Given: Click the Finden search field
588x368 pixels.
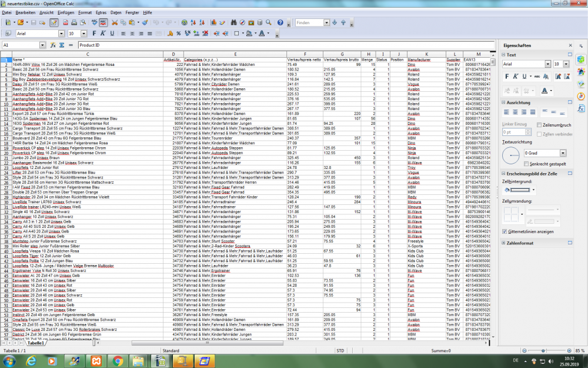Looking at the screenshot, I should (x=310, y=22).
